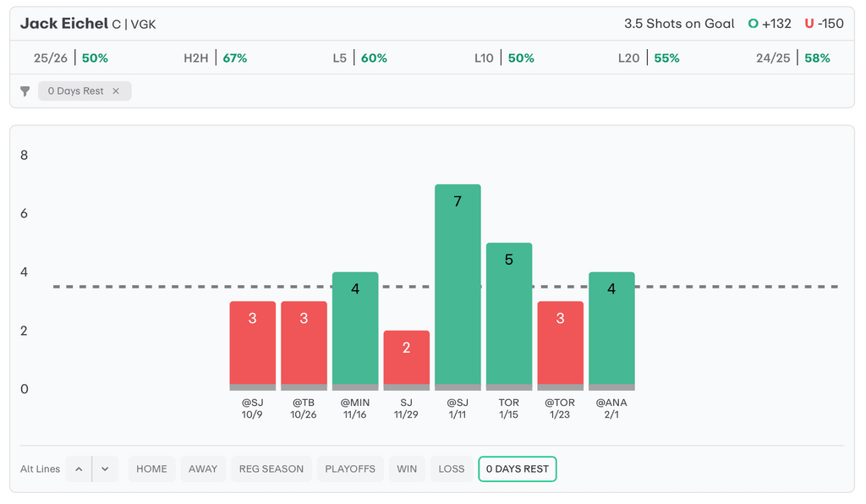Screen dimensions: 866x504
Task: Enable the PLAYOFFS filter
Action: tap(350, 469)
